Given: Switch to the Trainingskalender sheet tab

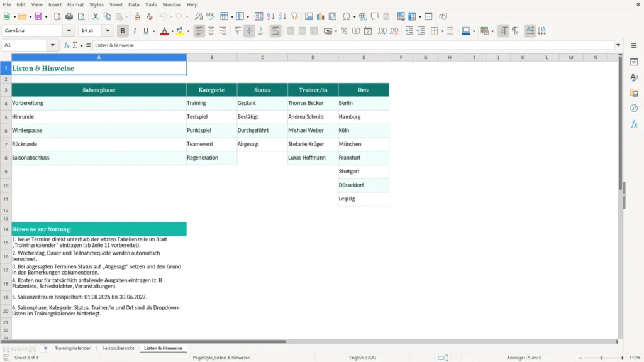Looking at the screenshot, I should [x=72, y=348].
